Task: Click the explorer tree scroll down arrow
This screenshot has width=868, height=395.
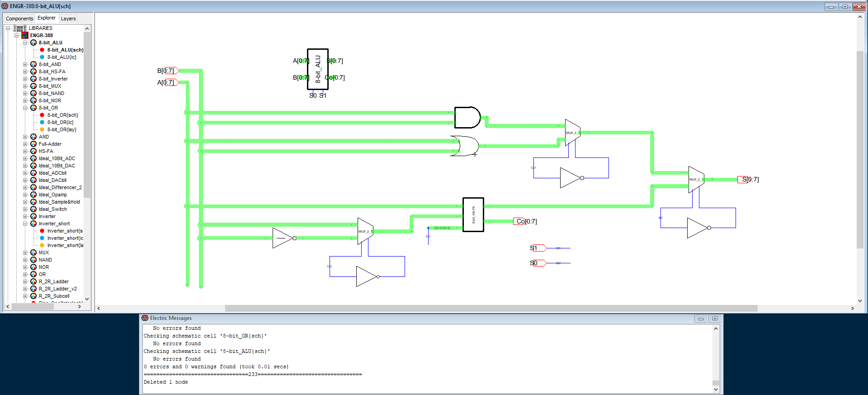Action: 87,299
